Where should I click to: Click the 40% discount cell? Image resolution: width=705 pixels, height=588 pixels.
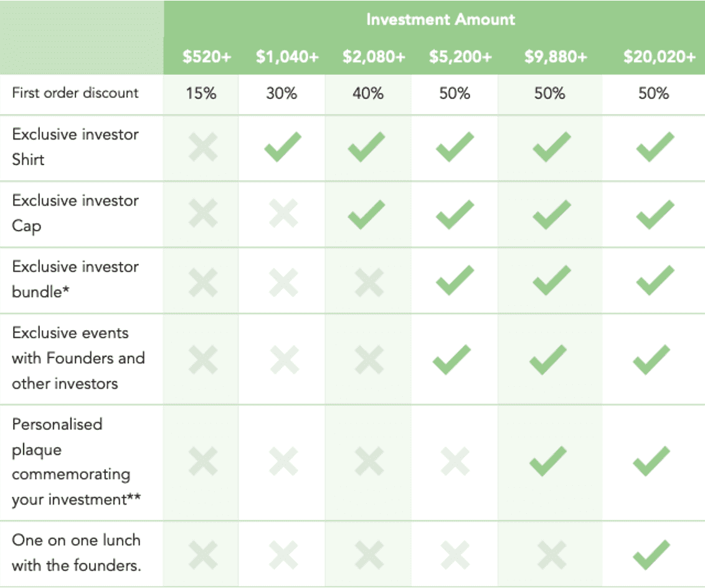[x=368, y=93]
